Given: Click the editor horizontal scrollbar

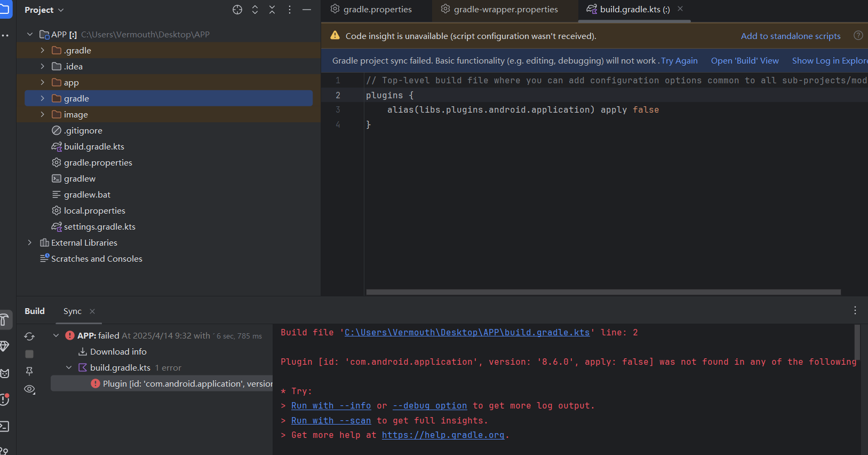Looking at the screenshot, I should pyautogui.click(x=603, y=292).
